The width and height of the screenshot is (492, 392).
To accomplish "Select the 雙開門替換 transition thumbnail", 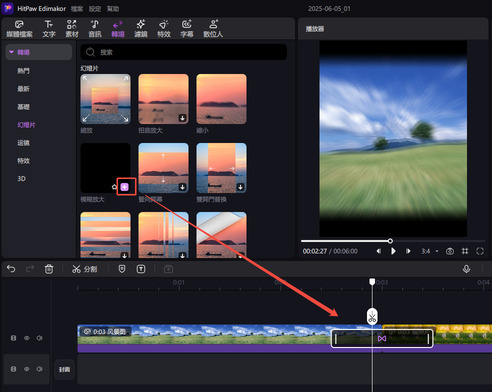I will click(x=221, y=168).
